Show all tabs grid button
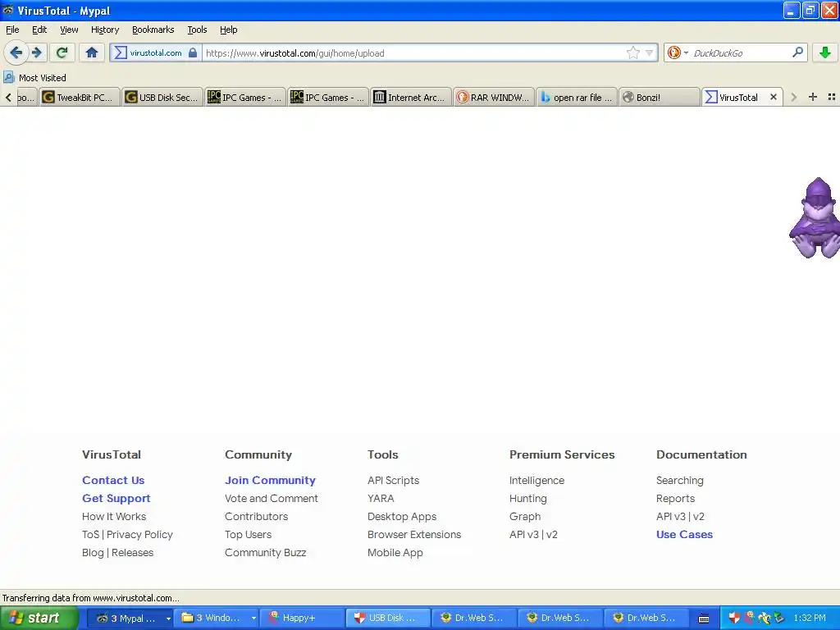The image size is (840, 630). [x=832, y=97]
